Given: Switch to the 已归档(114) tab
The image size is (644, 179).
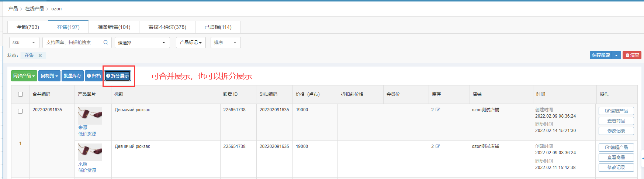Looking at the screenshot, I should 218,27.
